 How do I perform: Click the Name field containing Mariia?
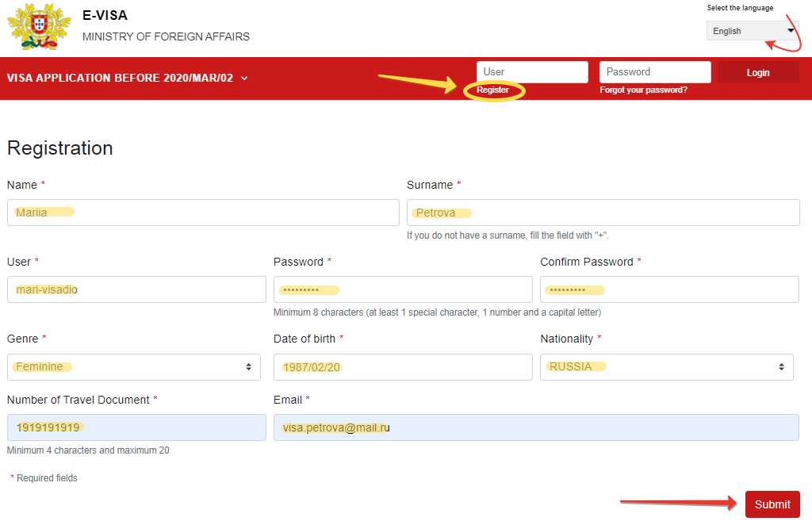pyautogui.click(x=203, y=213)
